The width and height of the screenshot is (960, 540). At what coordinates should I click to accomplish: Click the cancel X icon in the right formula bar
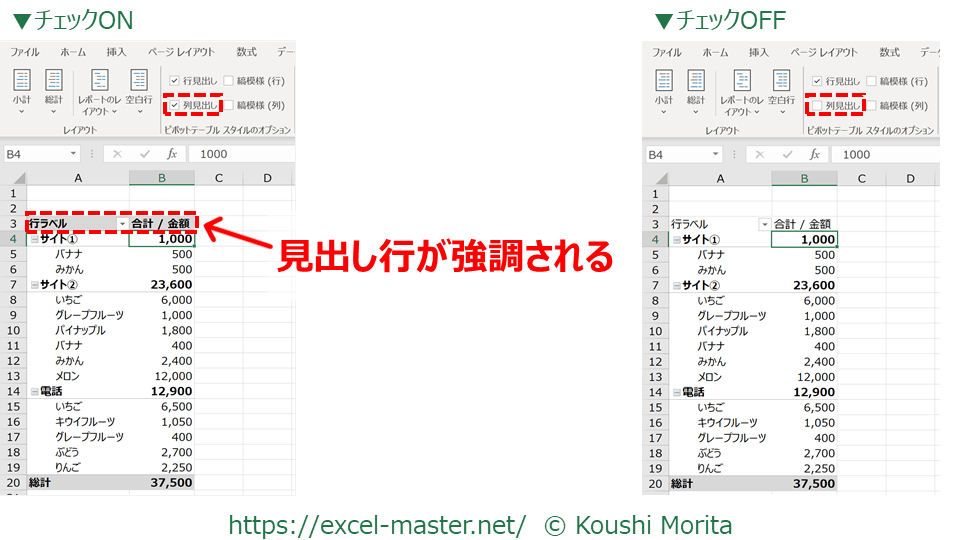760,155
